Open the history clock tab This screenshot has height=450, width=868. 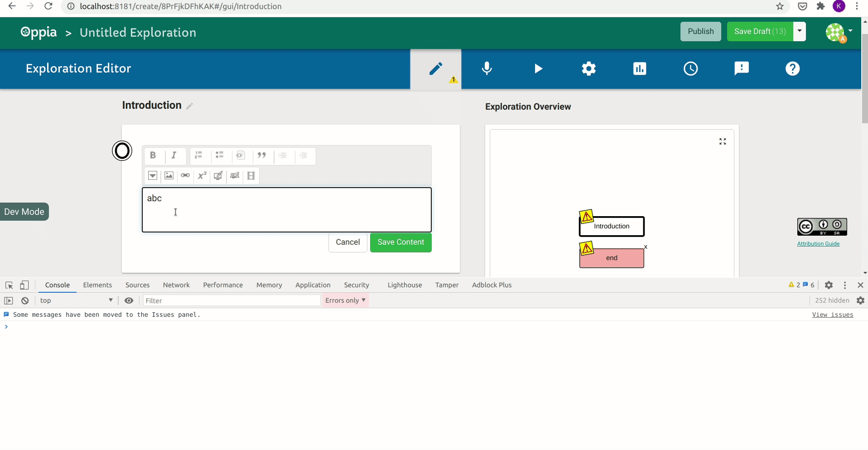690,68
